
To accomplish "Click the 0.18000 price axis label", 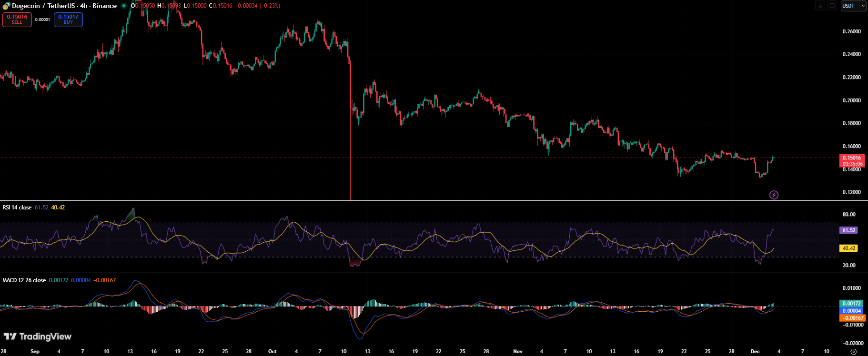I will pyautogui.click(x=852, y=123).
